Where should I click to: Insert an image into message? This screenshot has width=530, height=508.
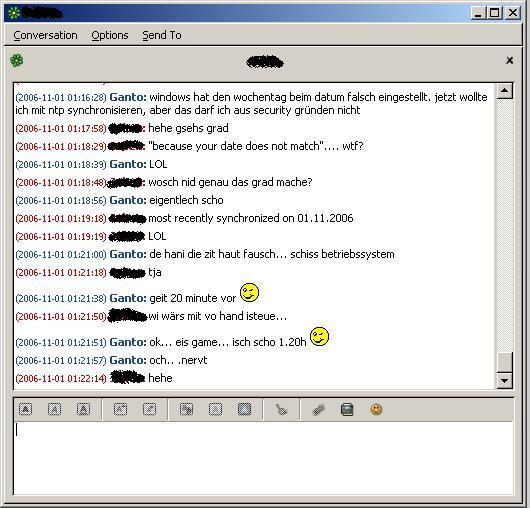point(347,410)
